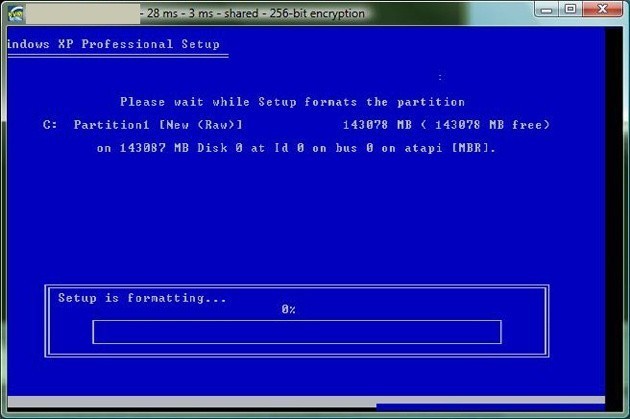Click the '256-bit encryption' title text
Image resolution: width=630 pixels, height=419 pixels.
point(317,13)
